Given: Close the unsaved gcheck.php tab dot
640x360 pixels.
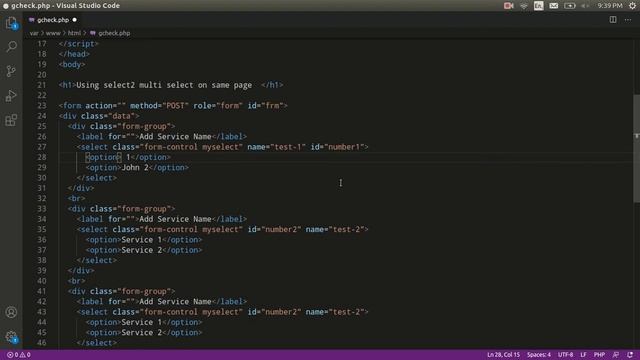Looking at the screenshot, I should (x=74, y=20).
